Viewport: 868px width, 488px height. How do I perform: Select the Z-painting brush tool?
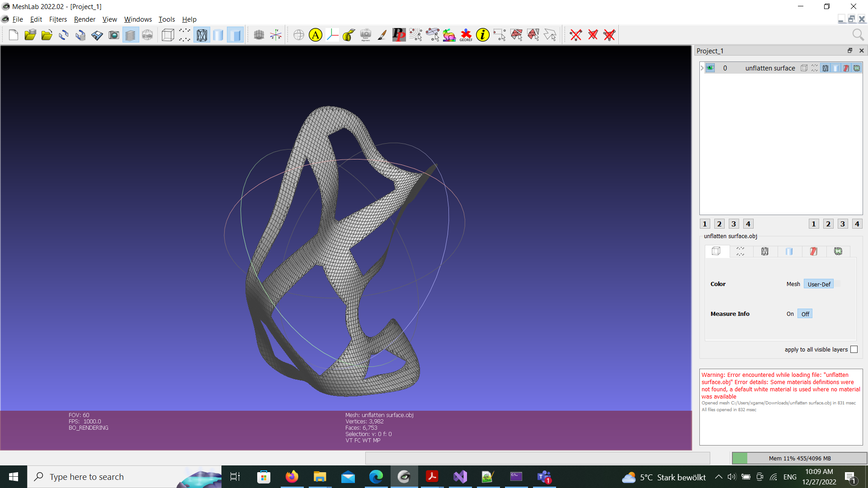(382, 35)
